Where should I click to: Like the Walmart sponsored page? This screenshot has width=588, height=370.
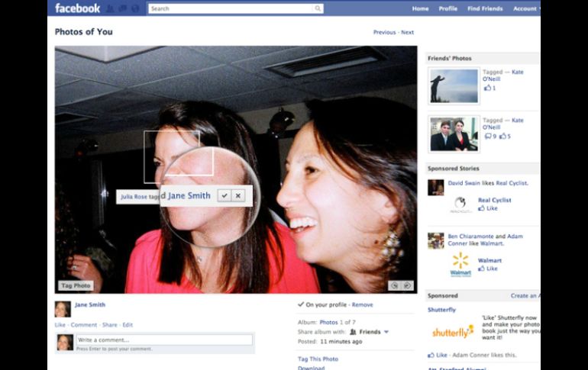pos(487,269)
